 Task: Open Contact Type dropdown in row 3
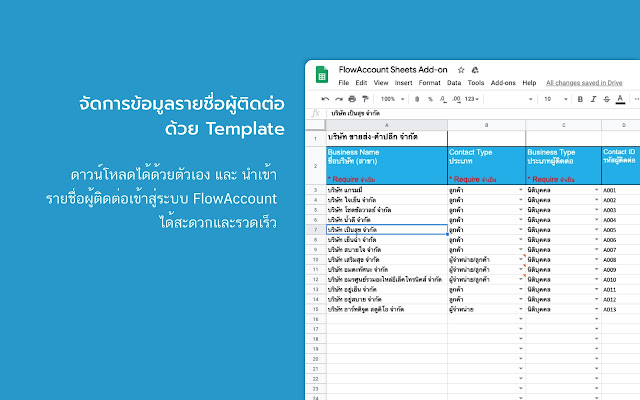pyautogui.click(x=521, y=190)
